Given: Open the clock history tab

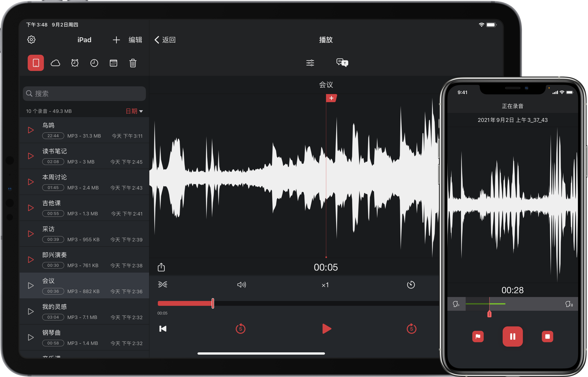Looking at the screenshot, I should coord(94,63).
